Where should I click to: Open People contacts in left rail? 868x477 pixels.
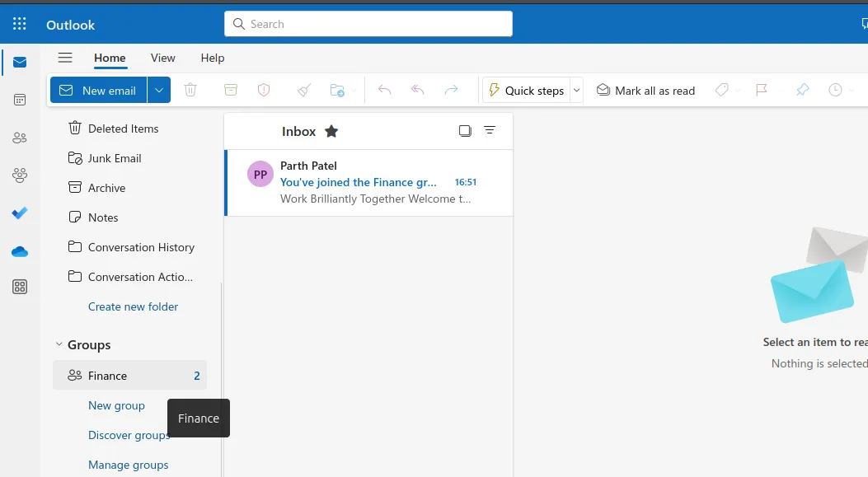pyautogui.click(x=20, y=138)
